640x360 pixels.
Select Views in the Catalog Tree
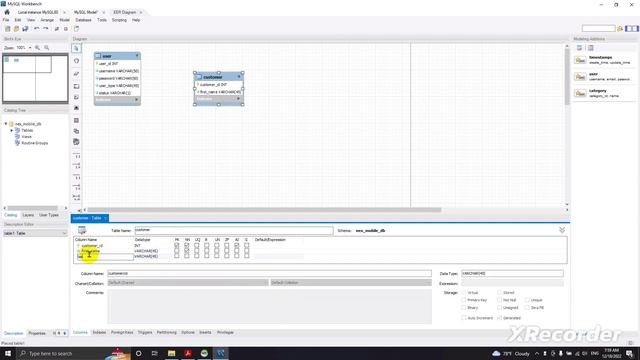[x=27, y=137]
